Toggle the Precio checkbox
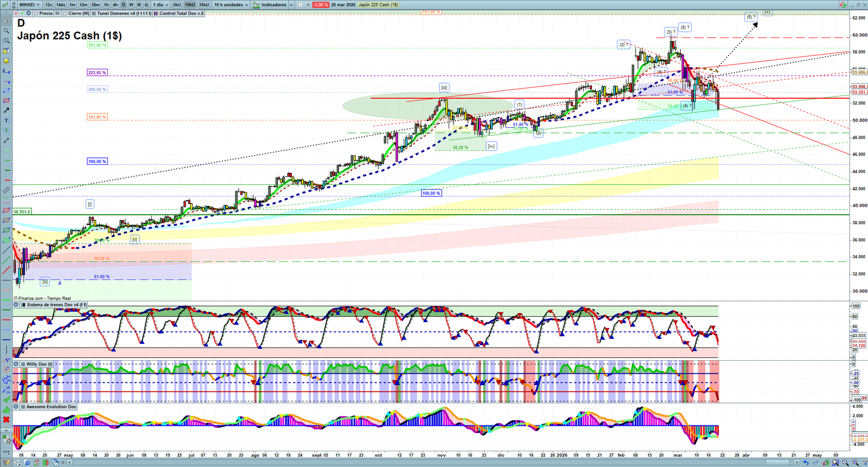This screenshot has height=467, width=868. pos(36,14)
